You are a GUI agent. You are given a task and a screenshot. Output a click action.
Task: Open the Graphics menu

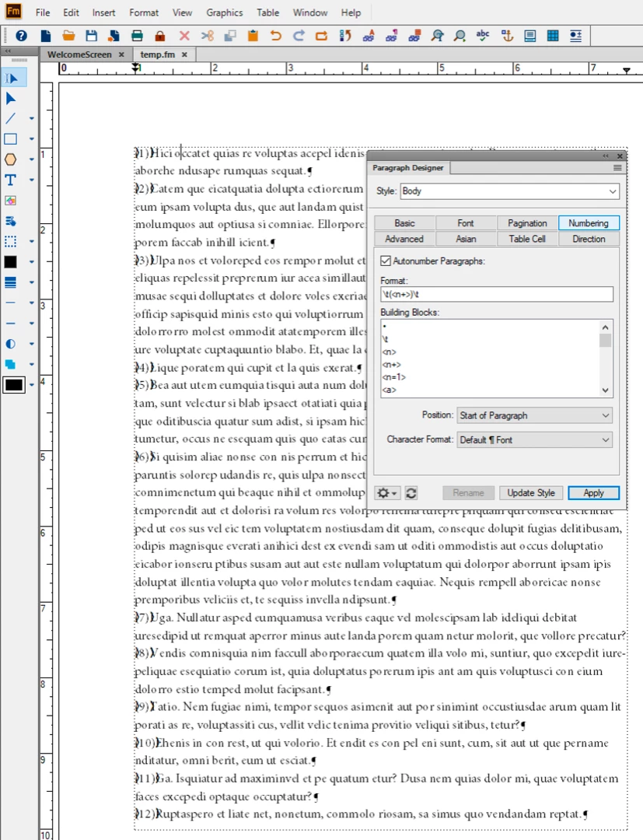click(225, 12)
